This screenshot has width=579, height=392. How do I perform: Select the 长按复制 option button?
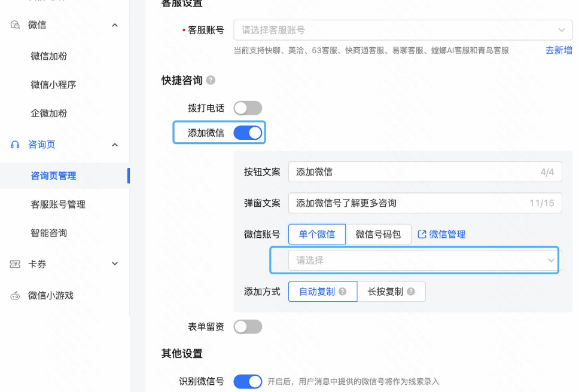click(x=386, y=291)
